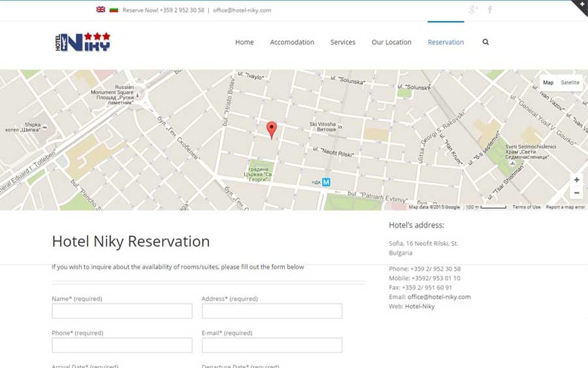Image resolution: width=588 pixels, height=368 pixels.
Task: Click the Sveti Sedmochislenici church label
Action: click(x=531, y=152)
